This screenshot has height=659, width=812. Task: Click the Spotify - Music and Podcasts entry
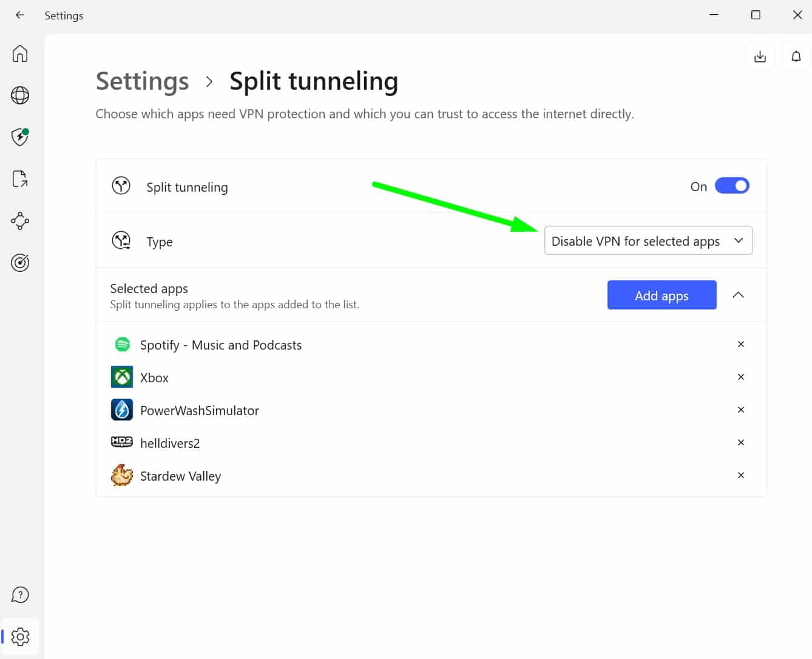[221, 345]
